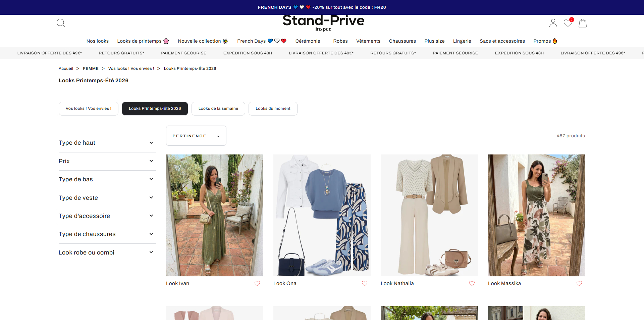Open Look Massika product image

(x=537, y=215)
